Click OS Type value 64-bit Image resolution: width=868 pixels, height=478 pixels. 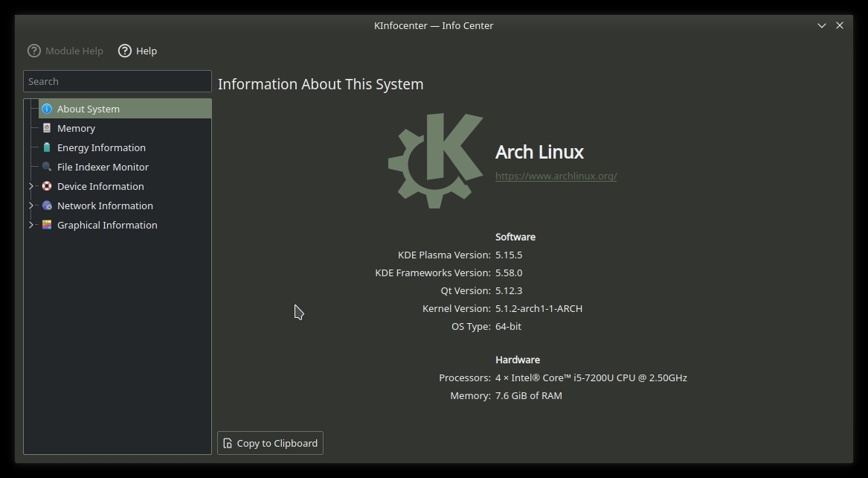[x=508, y=326]
